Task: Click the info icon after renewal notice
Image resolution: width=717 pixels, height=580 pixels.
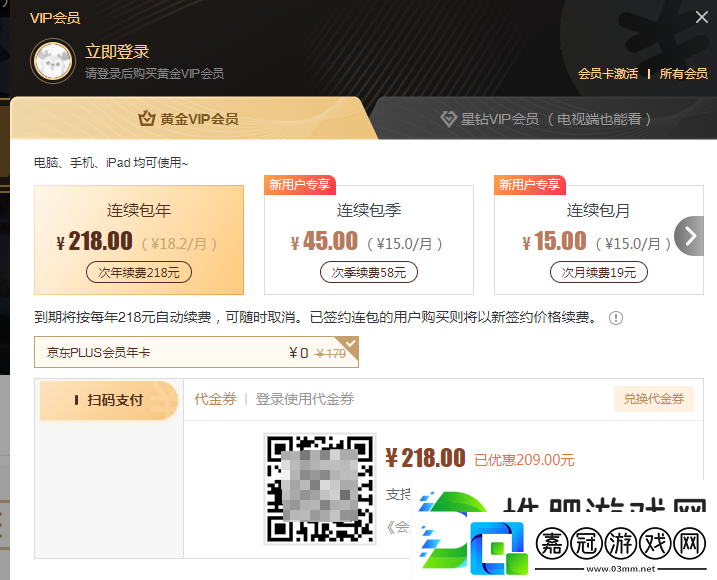Action: (x=616, y=318)
